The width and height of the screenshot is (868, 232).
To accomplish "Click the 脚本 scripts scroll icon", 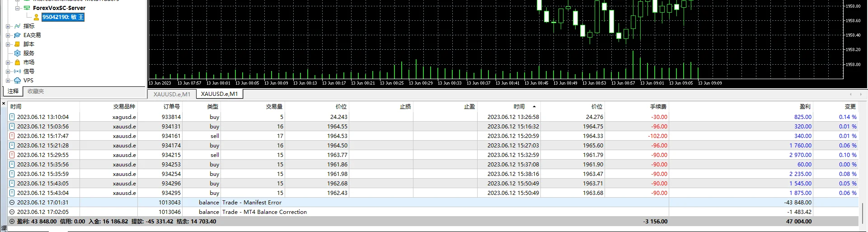I will 18,44.
